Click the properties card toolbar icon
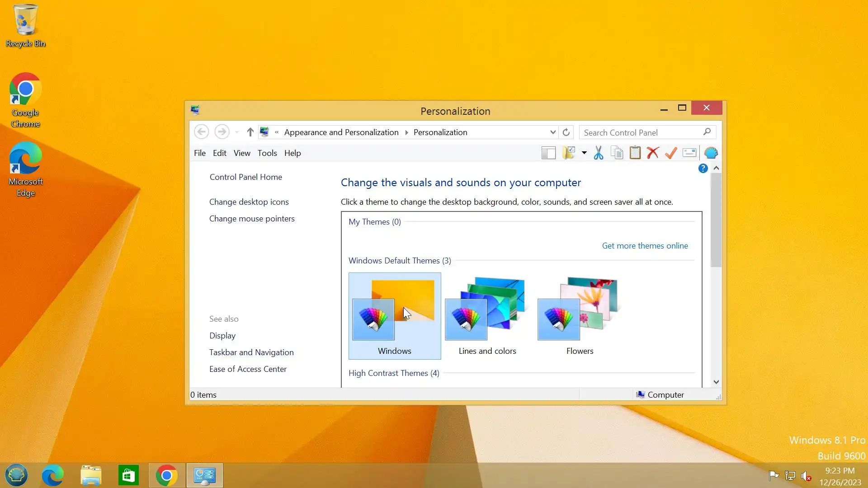The image size is (868, 488). tap(689, 153)
